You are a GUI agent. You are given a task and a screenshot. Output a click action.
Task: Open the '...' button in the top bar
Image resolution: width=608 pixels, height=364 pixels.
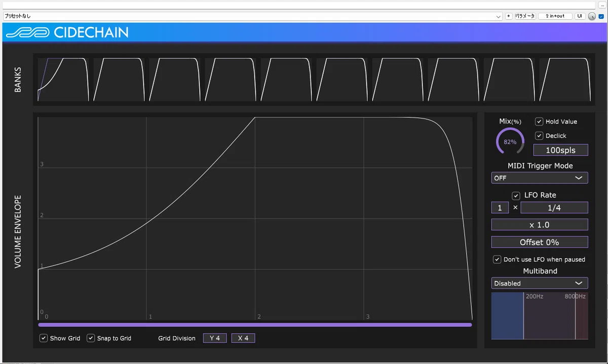point(602,5)
